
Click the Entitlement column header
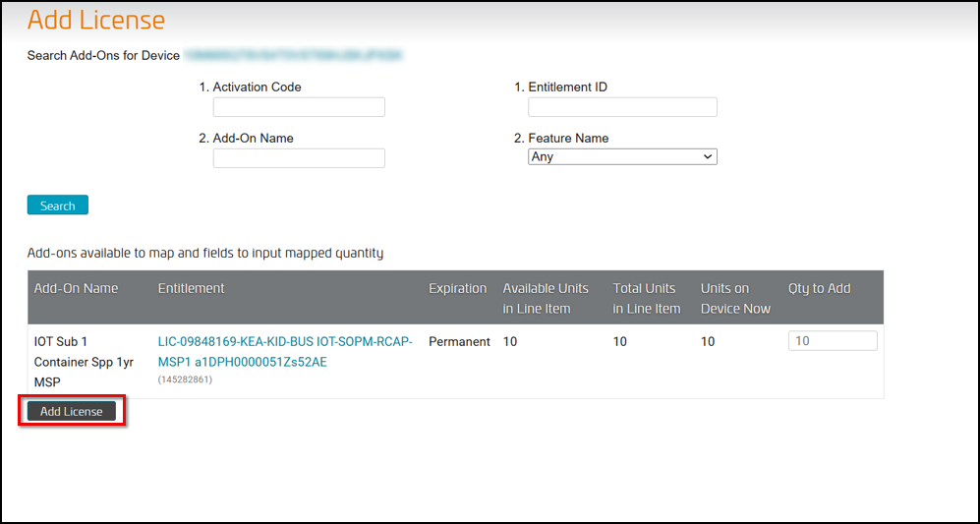[192, 288]
